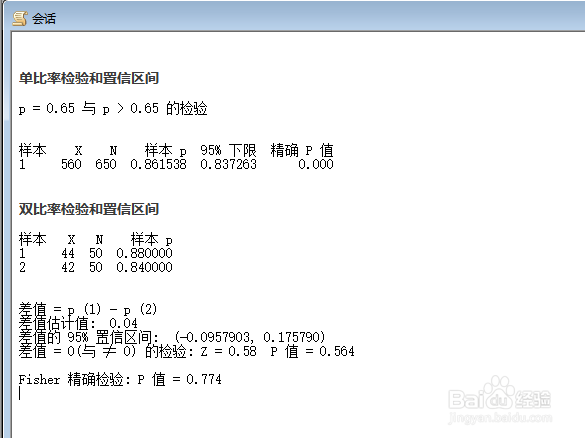
Task: Click the line p = 0.65 与 p > 0.65 的检验
Action: 113,109
